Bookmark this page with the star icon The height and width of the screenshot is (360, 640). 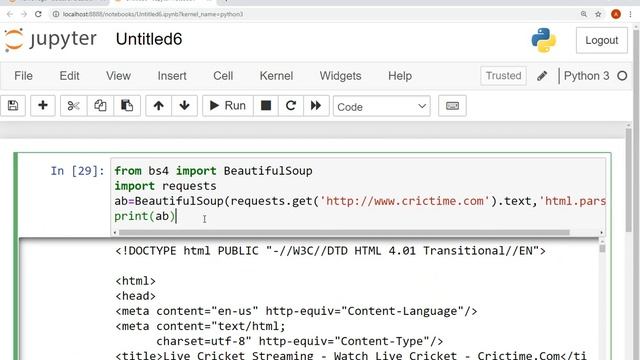coord(598,14)
